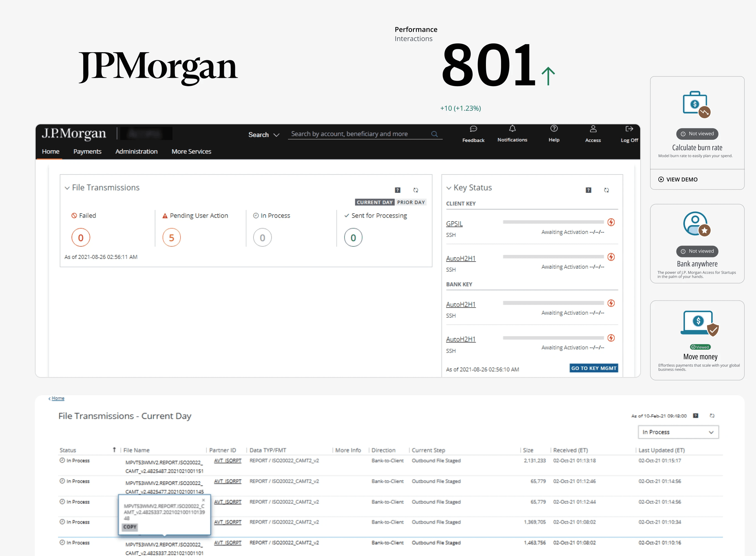Screen dimensions: 756x556
Task: Click GO TO KEY MGMT button
Action: [x=593, y=368]
